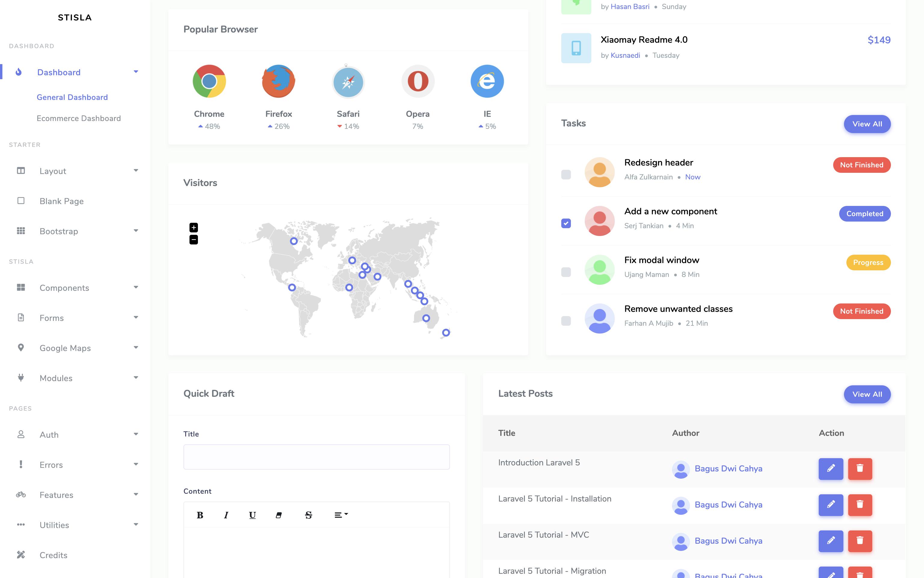The height and width of the screenshot is (578, 924).
Task: Uncheck the Add a new component task
Action: (566, 223)
